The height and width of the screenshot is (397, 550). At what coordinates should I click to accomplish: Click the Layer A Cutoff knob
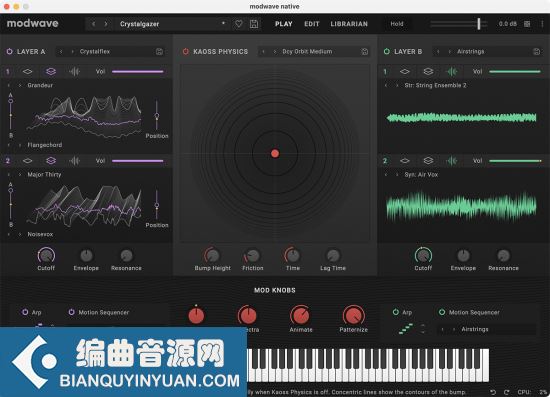pos(46,255)
